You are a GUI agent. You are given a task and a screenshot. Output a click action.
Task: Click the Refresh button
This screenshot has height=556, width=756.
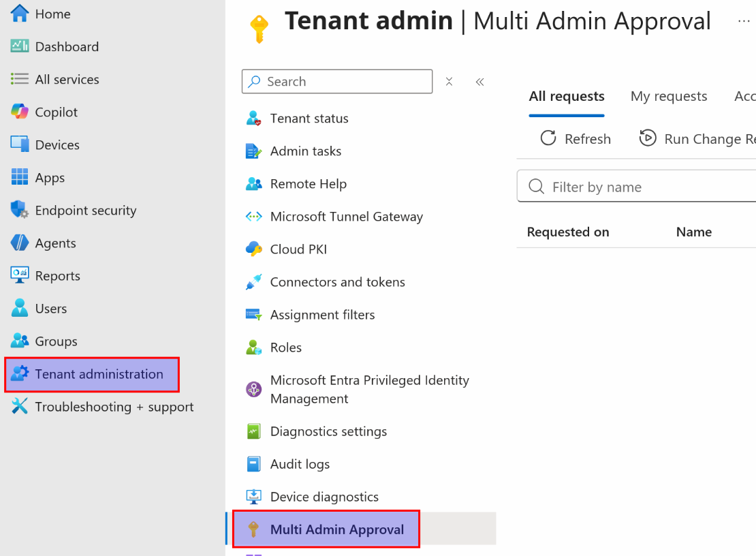(x=576, y=139)
